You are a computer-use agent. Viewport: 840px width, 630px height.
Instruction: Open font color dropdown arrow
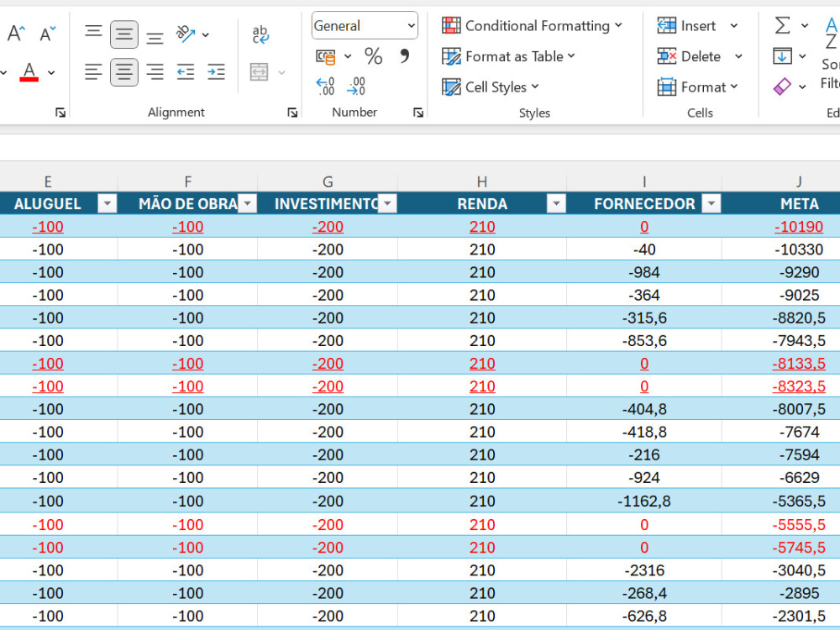(51, 72)
